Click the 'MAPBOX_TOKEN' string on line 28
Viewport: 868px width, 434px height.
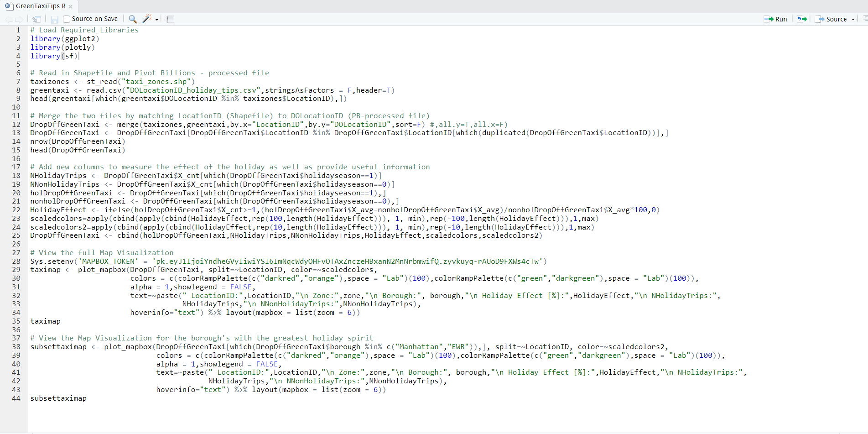tap(108, 261)
